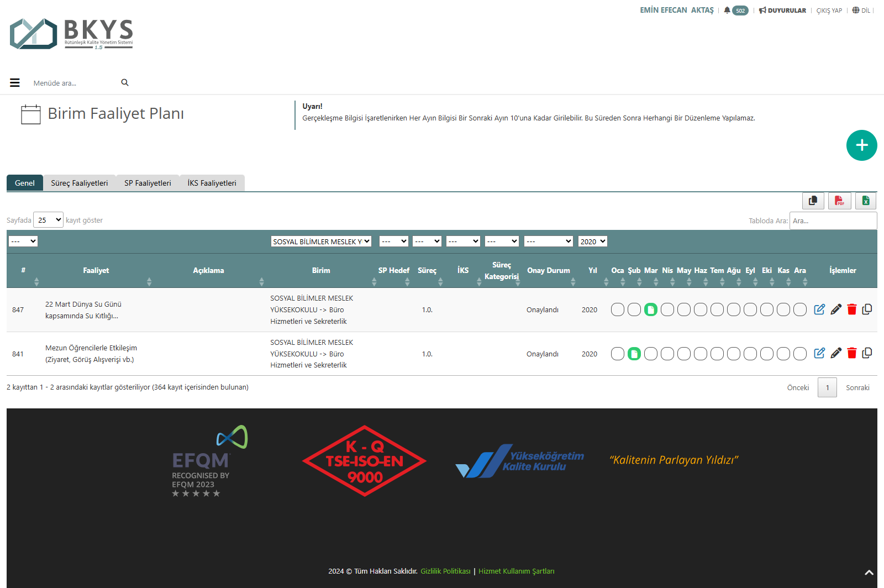This screenshot has height=588, width=884.
Task: Toggle green March marker for record 847
Action: 651,309
